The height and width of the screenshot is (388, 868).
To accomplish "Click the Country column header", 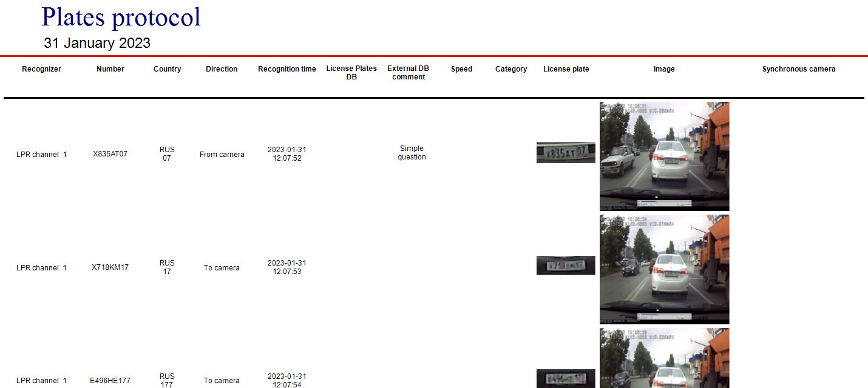I will (x=167, y=69).
